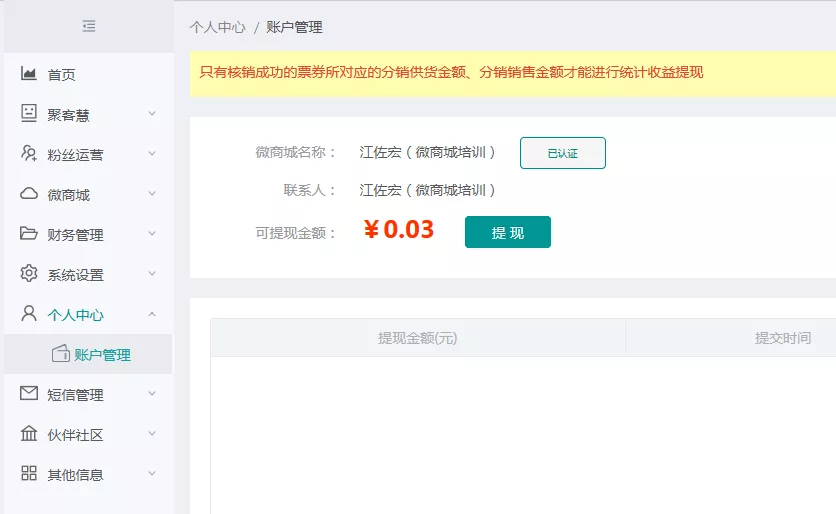Image resolution: width=836 pixels, height=514 pixels.
Task: Click the 其他信息 grid icon
Action: click(x=29, y=474)
